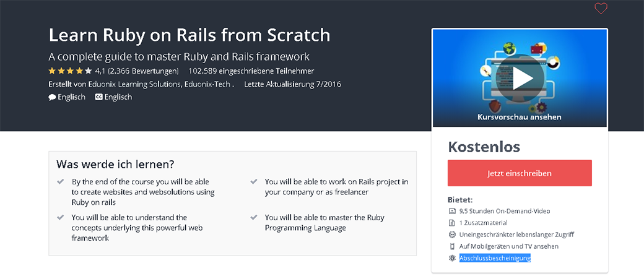The image size is (644, 276).
Task: Click the Learn Ruby on Rails title
Action: coord(189,34)
